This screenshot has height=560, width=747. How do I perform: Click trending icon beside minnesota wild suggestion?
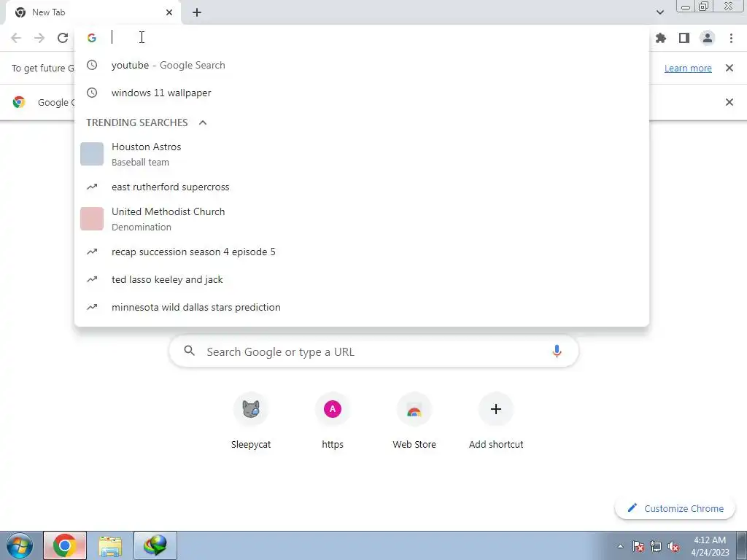(92, 307)
